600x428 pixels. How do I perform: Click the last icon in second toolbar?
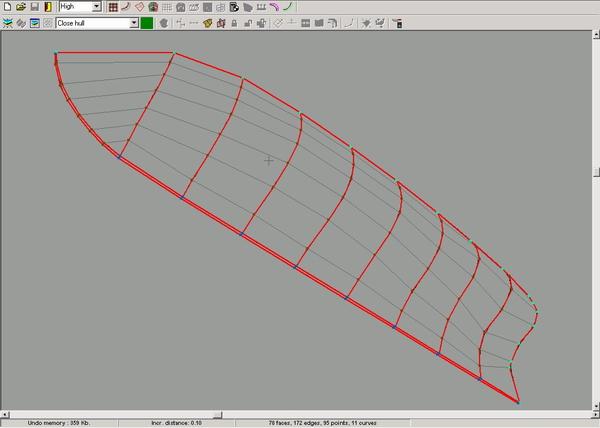pyautogui.click(x=398, y=23)
